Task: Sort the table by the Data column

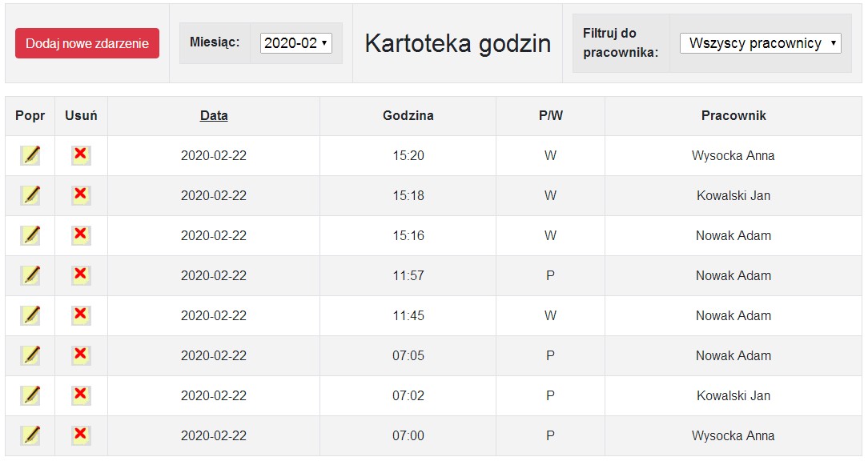Action: pyautogui.click(x=214, y=115)
